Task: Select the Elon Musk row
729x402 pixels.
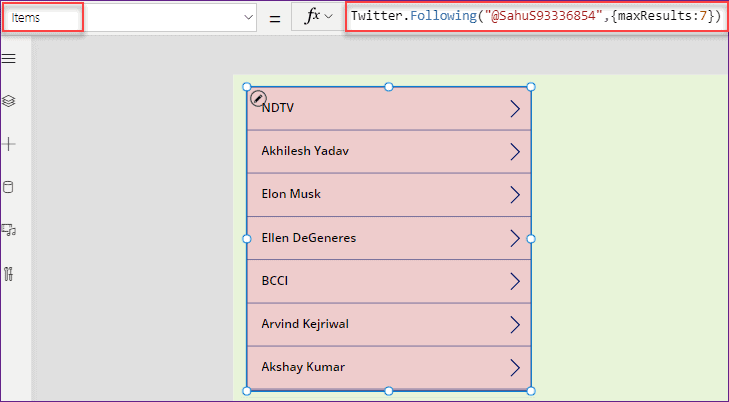Action: tap(389, 195)
